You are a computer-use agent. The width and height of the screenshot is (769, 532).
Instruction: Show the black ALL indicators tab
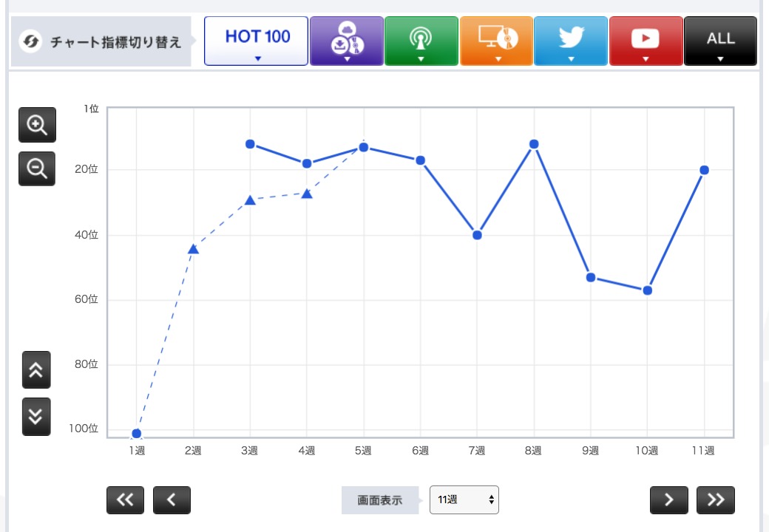pyautogui.click(x=720, y=41)
